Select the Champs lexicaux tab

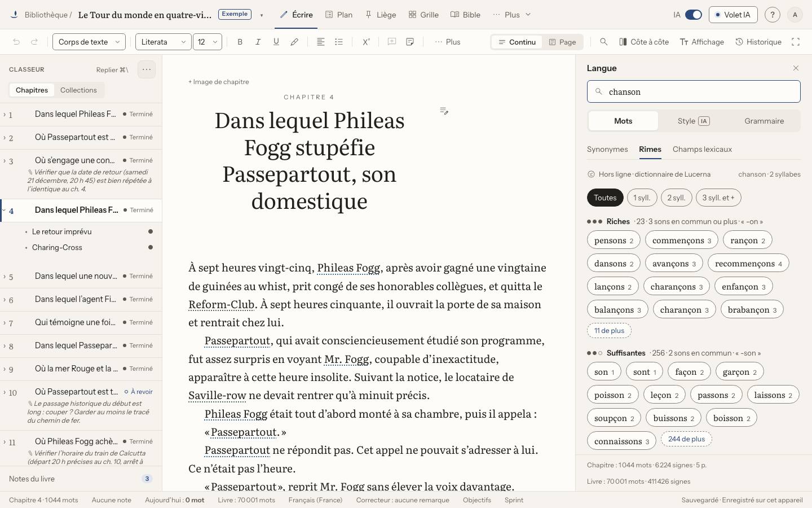(702, 149)
